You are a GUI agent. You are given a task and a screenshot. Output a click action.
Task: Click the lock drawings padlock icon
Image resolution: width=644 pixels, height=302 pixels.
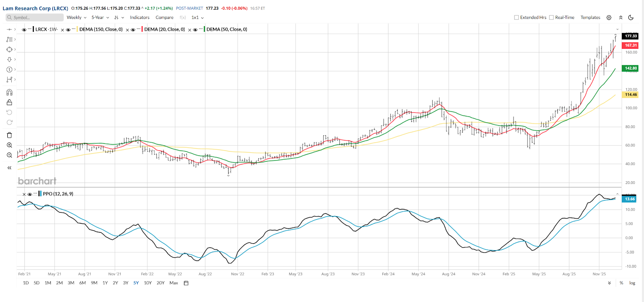(x=9, y=102)
